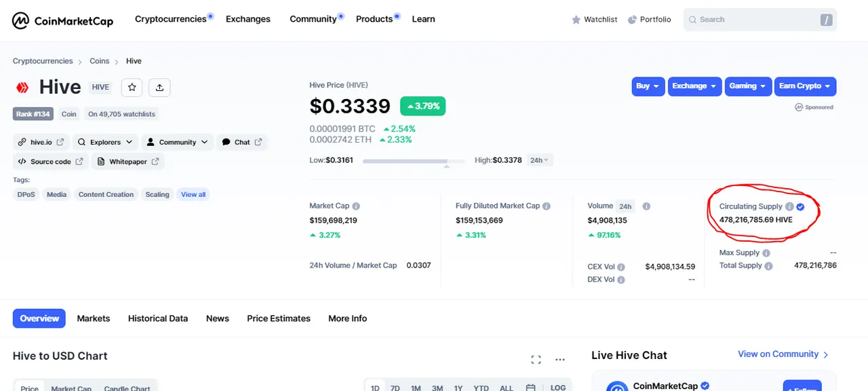The height and width of the screenshot is (391, 868).
Task: Open Watchlist from the header
Action: click(x=595, y=20)
